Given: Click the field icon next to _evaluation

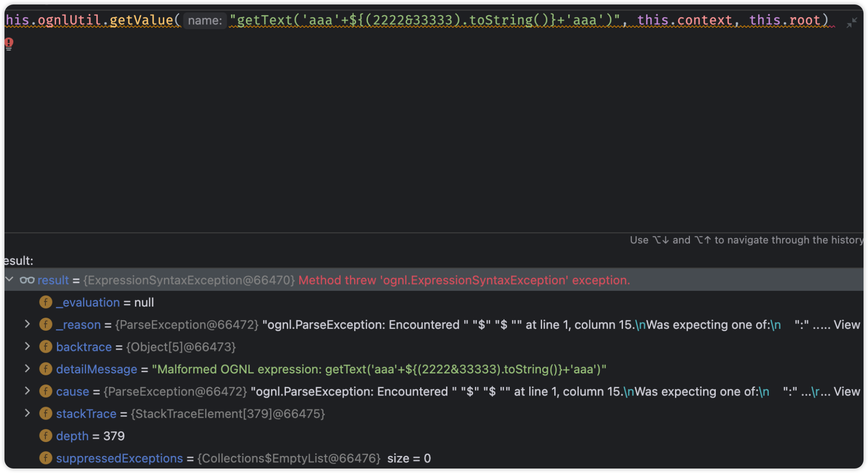Looking at the screenshot, I should pyautogui.click(x=46, y=302).
